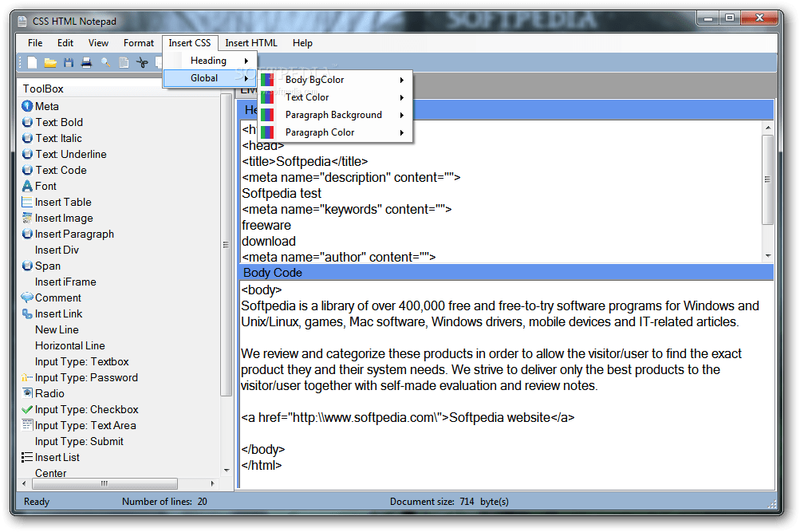The height and width of the screenshot is (532, 800).
Task: Click the New document toolbar icon
Action: click(x=32, y=63)
